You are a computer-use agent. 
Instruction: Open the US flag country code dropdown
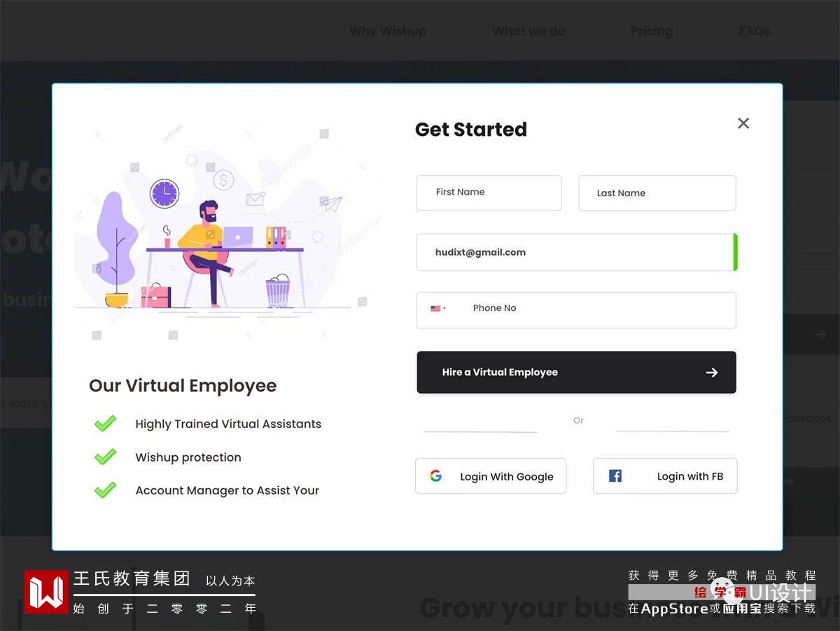coord(438,308)
